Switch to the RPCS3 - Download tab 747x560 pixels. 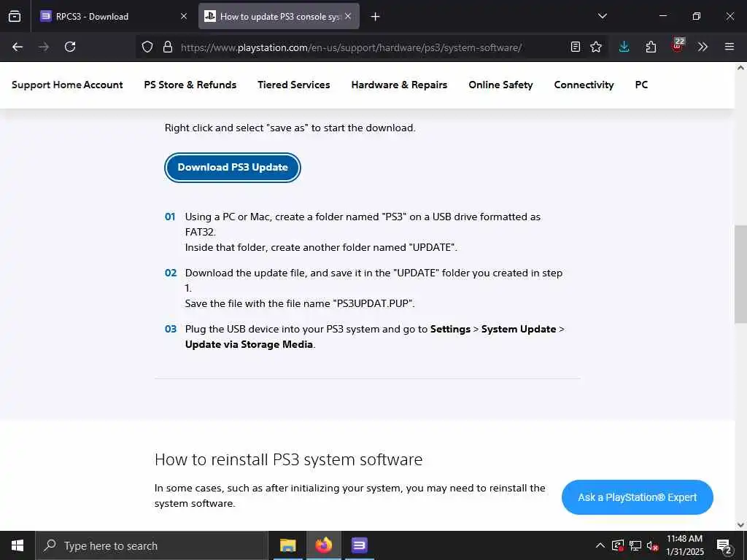coord(113,16)
